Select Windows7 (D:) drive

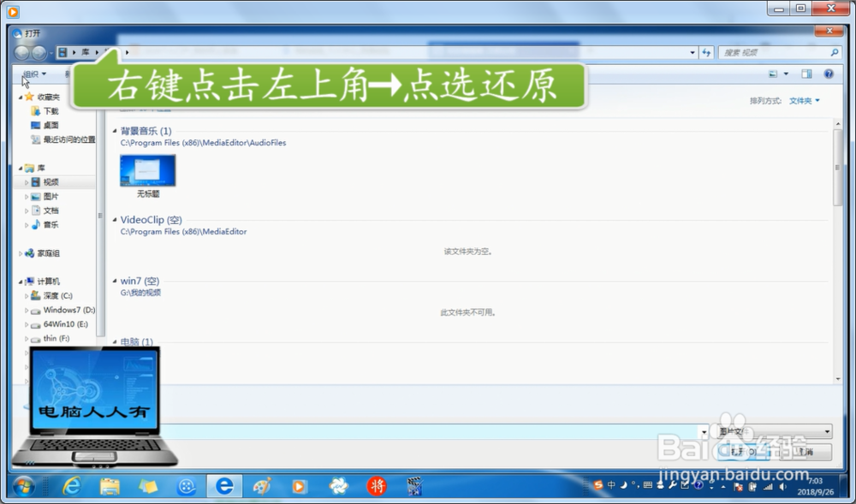coord(62,310)
